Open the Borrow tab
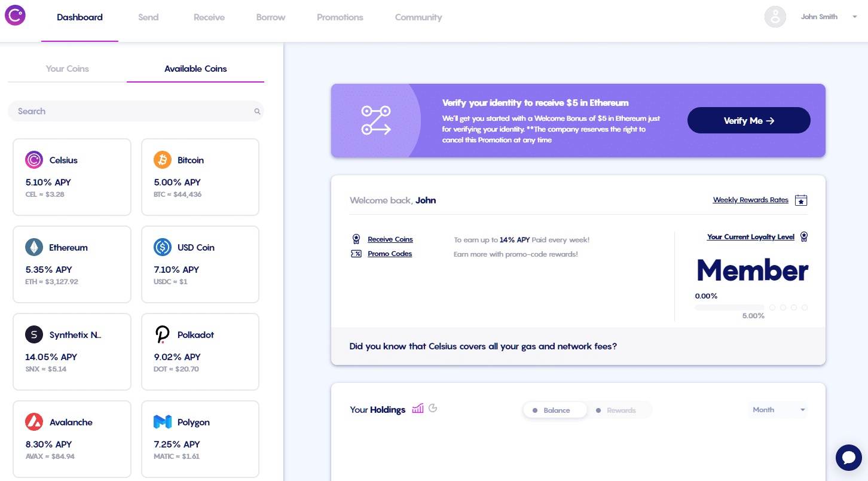 [x=271, y=17]
